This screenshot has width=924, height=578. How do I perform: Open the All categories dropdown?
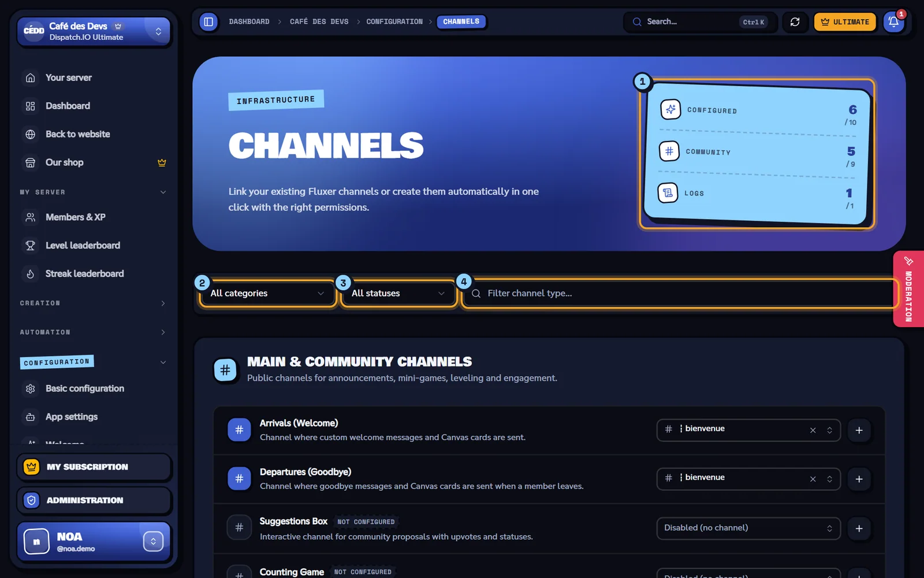point(267,294)
